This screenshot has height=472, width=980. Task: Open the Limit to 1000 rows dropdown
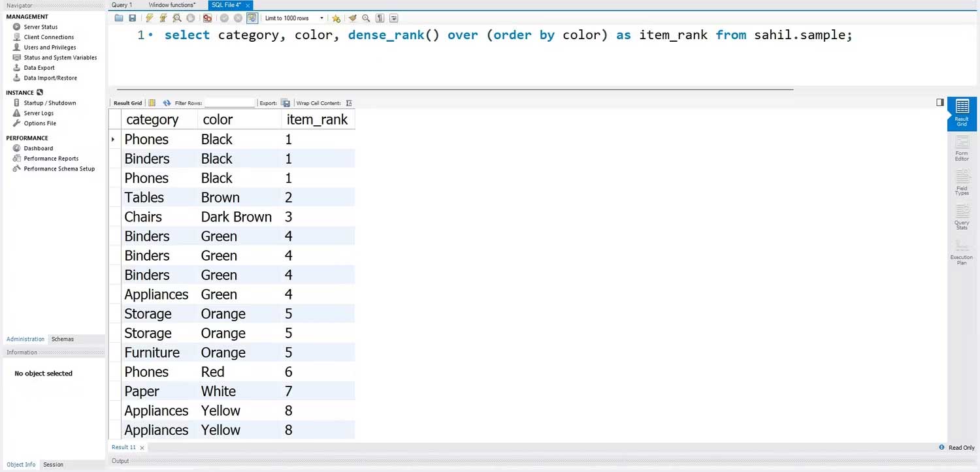click(294, 18)
